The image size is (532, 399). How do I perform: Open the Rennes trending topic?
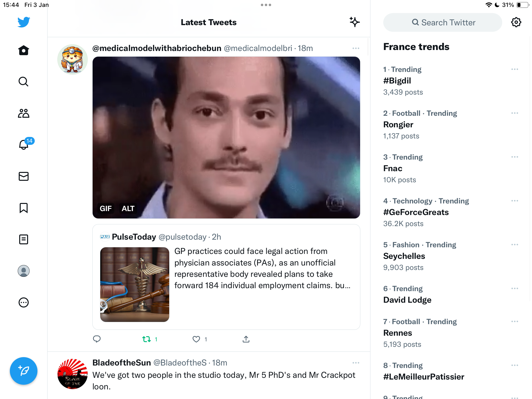point(398,333)
